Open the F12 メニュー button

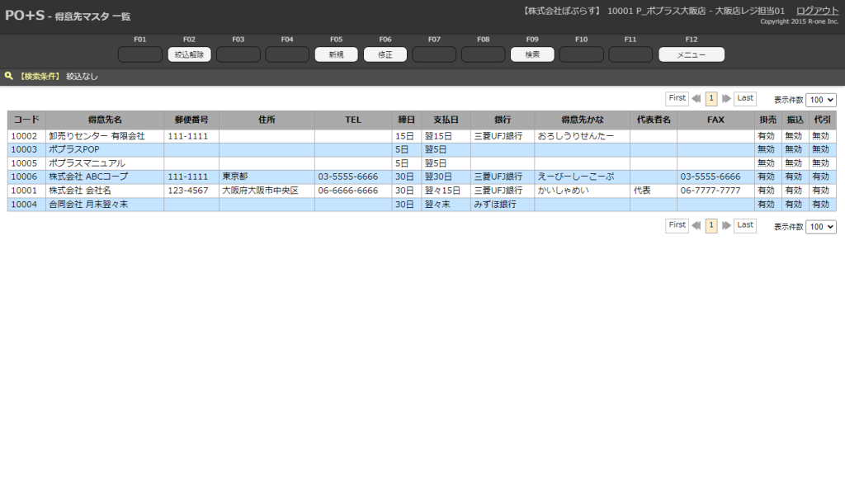point(691,54)
